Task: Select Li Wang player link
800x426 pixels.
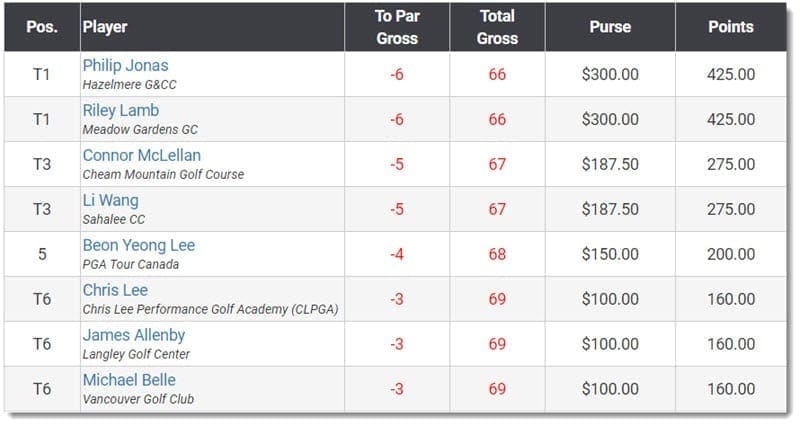Action: pos(111,200)
